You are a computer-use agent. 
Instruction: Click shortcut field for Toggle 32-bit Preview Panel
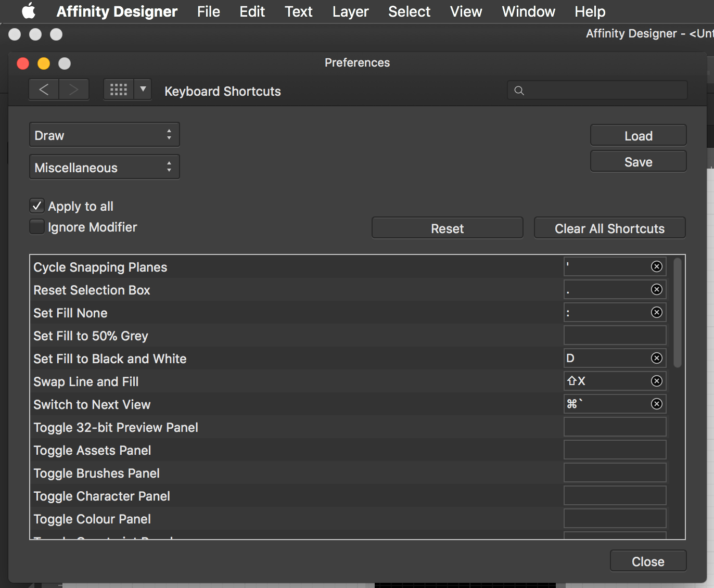[615, 427]
